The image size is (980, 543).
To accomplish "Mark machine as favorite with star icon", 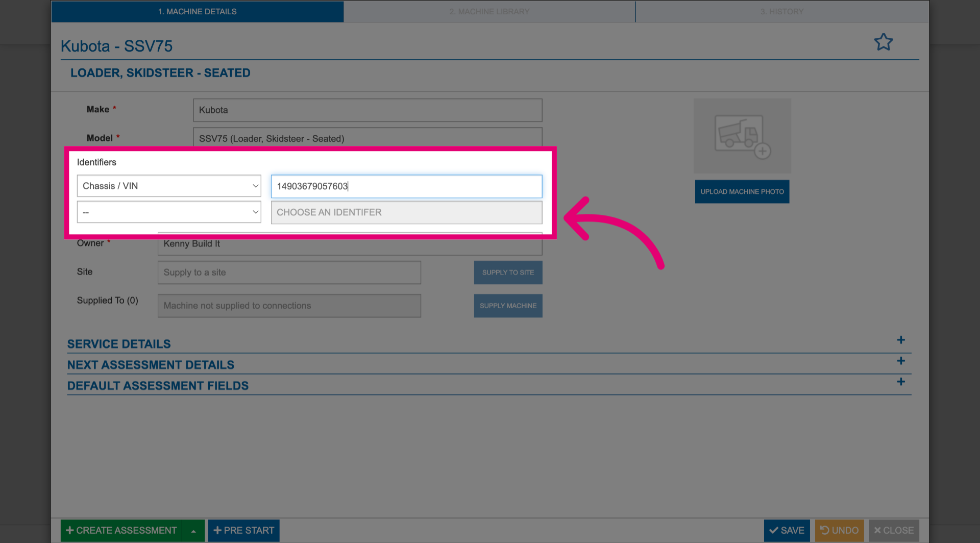I will 883,42.
